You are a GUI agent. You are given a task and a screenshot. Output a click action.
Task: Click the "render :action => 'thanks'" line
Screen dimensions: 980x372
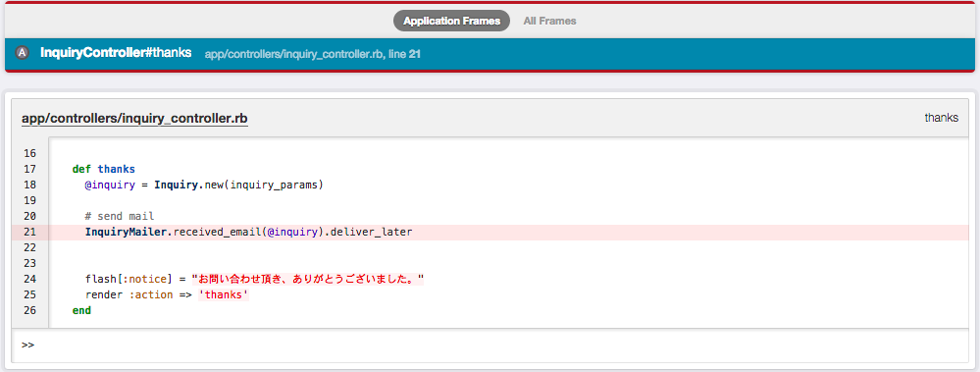point(167,294)
